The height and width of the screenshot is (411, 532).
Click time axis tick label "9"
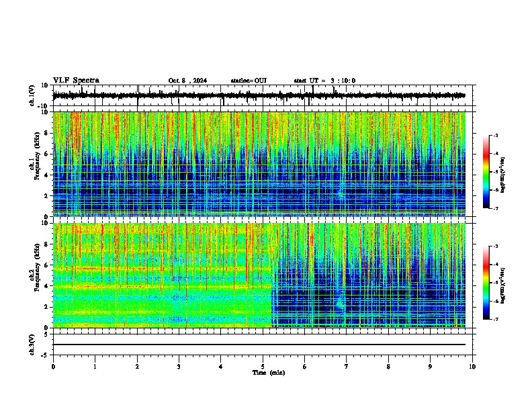(430, 367)
